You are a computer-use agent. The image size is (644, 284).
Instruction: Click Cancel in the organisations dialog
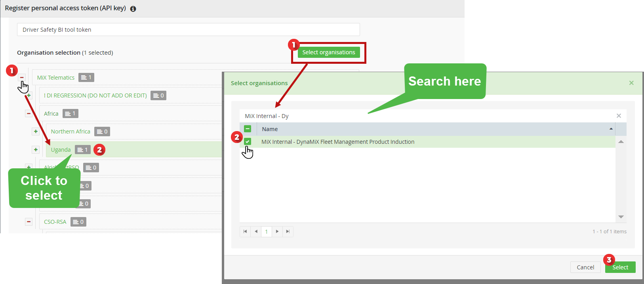point(585,267)
